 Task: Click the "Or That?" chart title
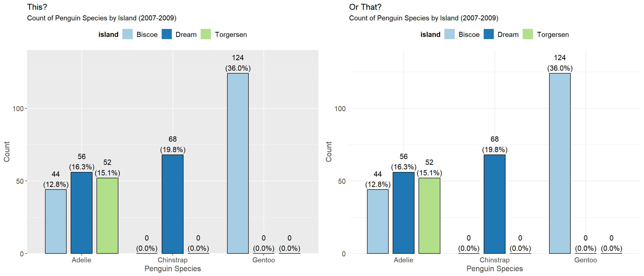click(x=365, y=7)
